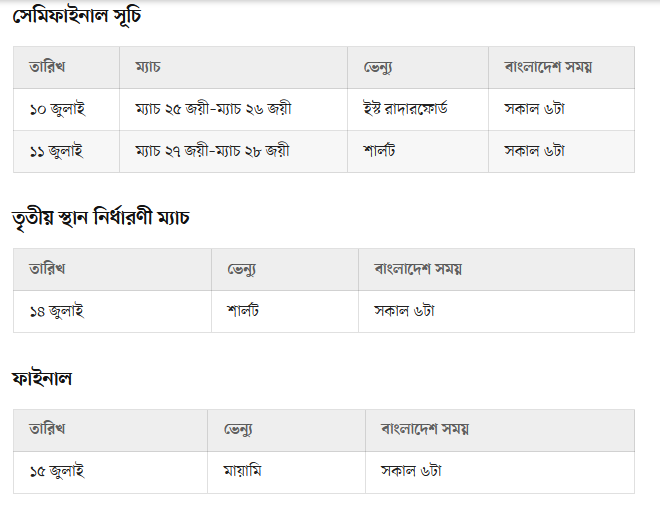This screenshot has width=660, height=509.
Task: Click ম্যাচ column header in semifinal table
Action: click(234, 67)
